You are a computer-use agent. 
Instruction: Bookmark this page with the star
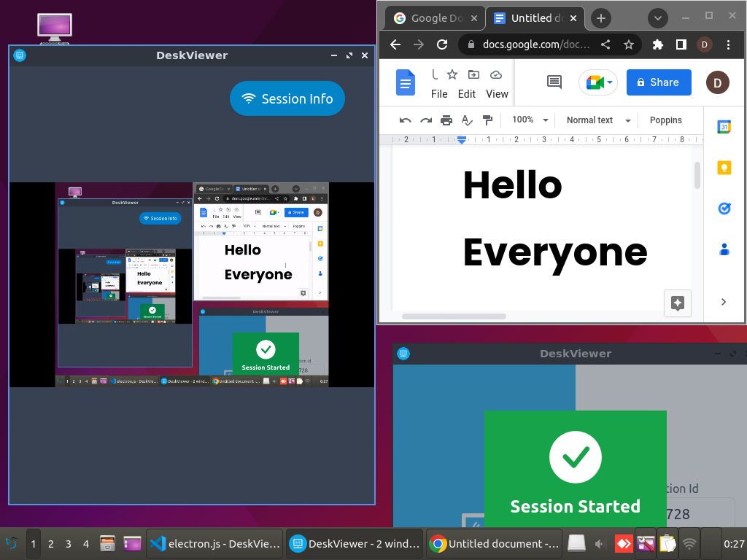(628, 44)
